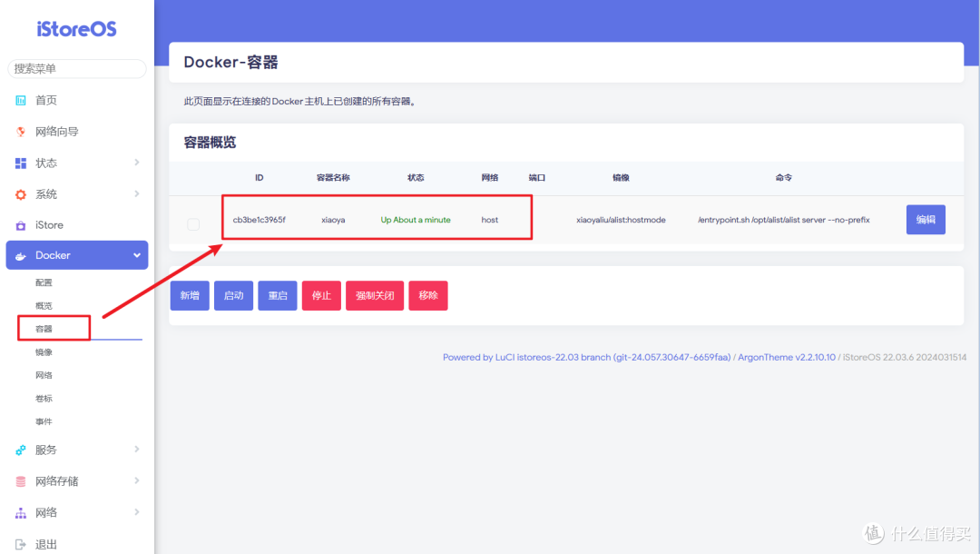Click the 容器名称 column header
Image resolution: width=980 pixels, height=554 pixels.
pyautogui.click(x=333, y=178)
